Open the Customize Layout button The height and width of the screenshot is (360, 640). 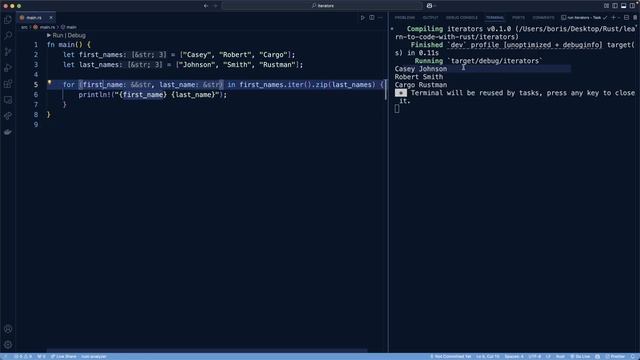pyautogui.click(x=606, y=6)
